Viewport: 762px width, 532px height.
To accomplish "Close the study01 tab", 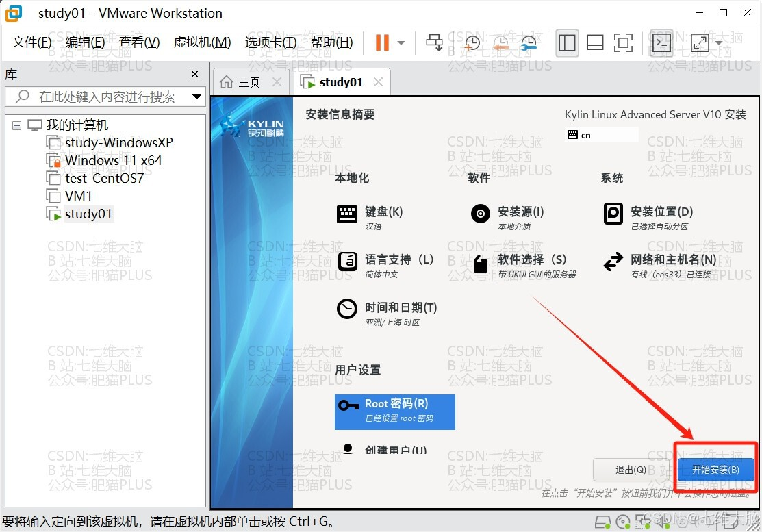I will 378,82.
